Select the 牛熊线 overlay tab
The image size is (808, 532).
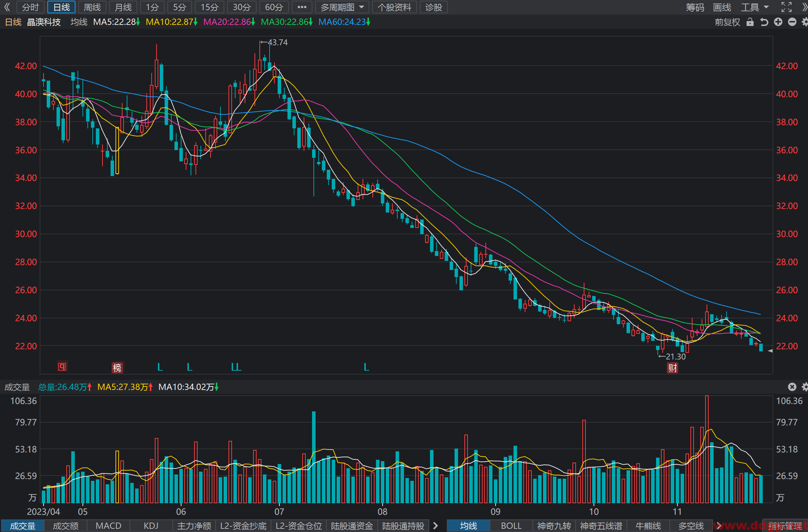coord(648,526)
